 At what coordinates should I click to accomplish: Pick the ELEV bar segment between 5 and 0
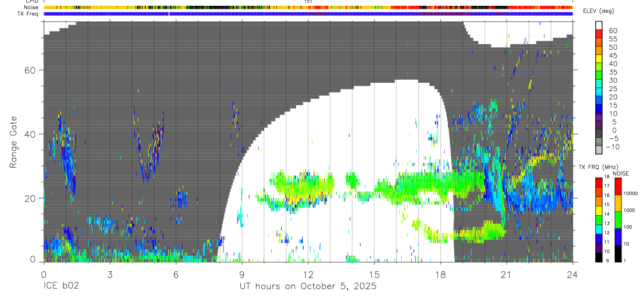click(x=599, y=124)
